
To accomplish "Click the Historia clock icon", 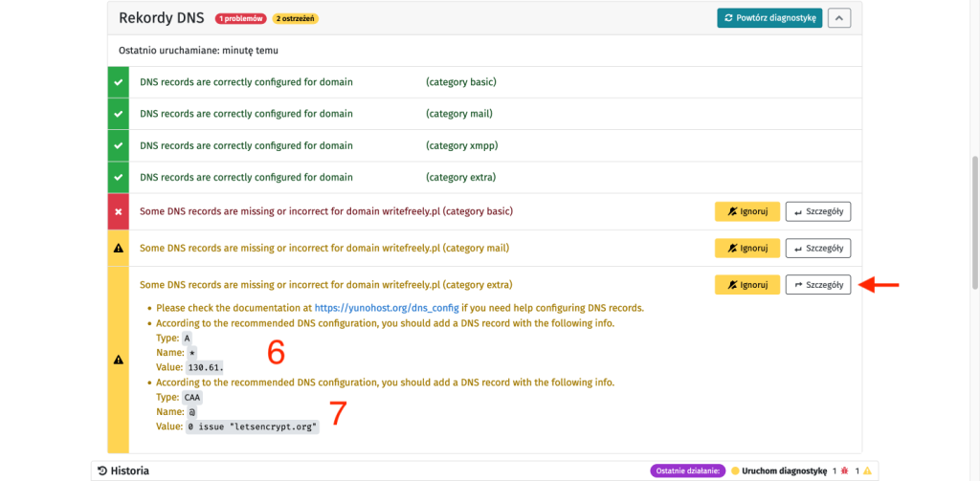I will [102, 470].
